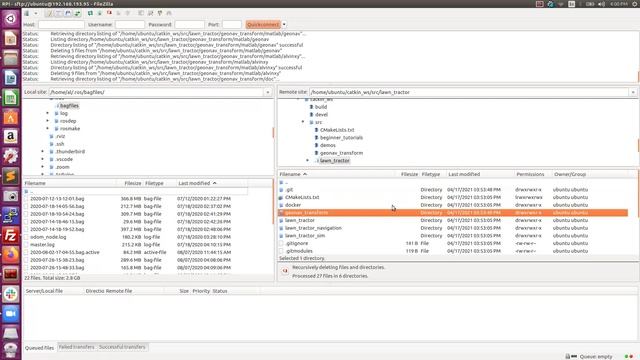Viewport: 640px width, 360px height.
Task: Open the remote file search icon
Action: [x=169, y=13]
